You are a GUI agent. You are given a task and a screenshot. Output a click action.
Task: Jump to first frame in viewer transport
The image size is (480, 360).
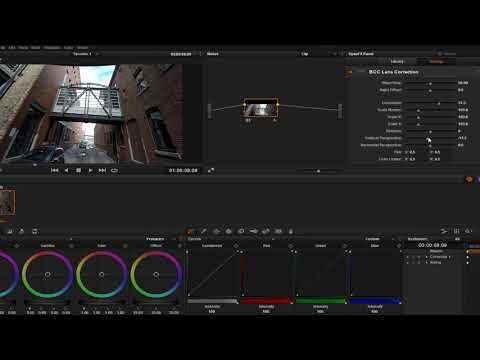coord(55,170)
